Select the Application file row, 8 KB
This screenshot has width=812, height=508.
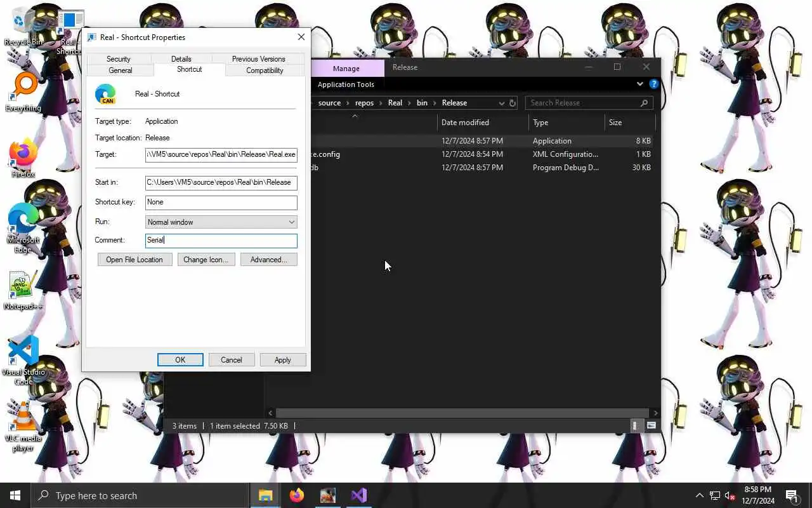pyautogui.click(x=481, y=141)
